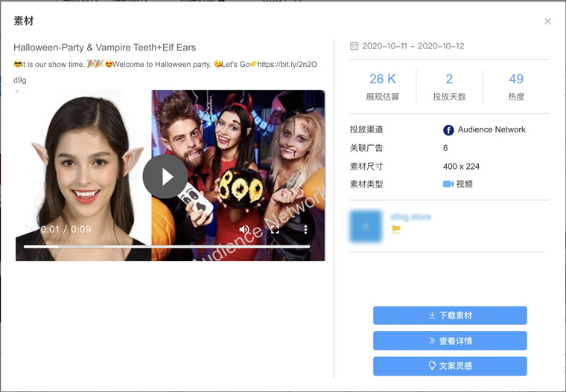566x392 pixels.
Task: Open the blurred store name link
Action: click(x=410, y=216)
